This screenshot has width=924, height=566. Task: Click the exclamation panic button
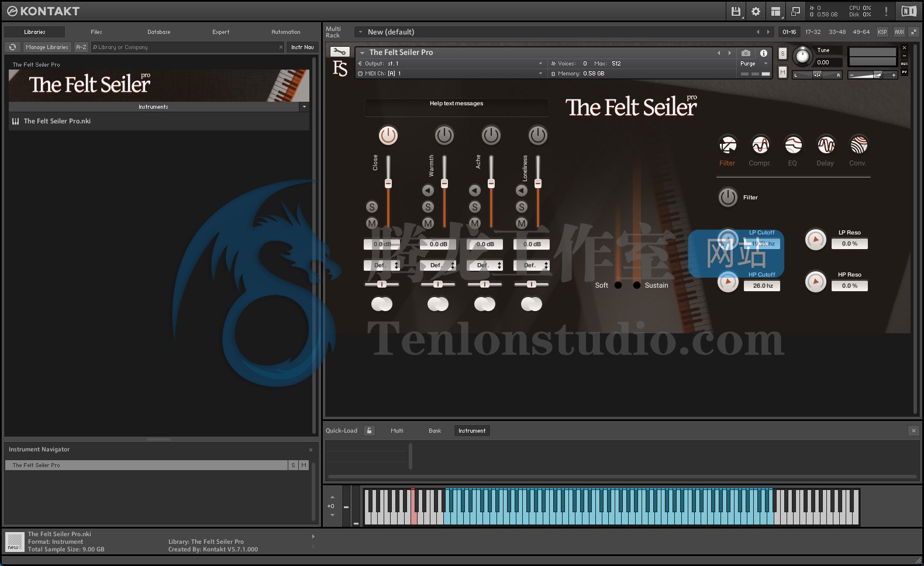886,11
